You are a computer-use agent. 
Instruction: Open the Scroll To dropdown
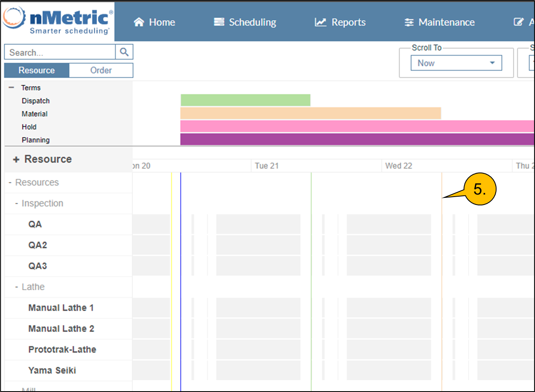(456, 63)
